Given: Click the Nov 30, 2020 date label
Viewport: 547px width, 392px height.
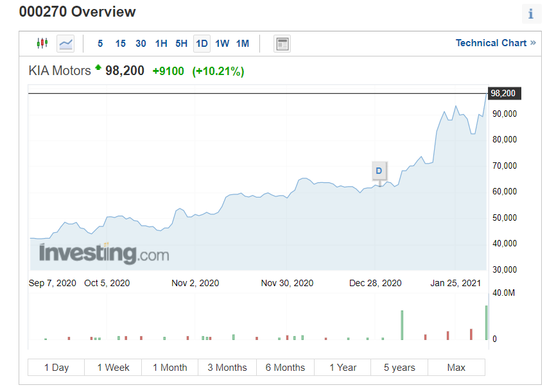Looking at the screenshot, I should coord(287,283).
